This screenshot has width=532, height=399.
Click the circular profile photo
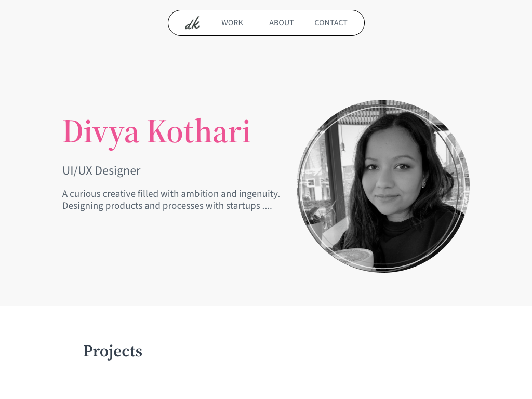383,186
